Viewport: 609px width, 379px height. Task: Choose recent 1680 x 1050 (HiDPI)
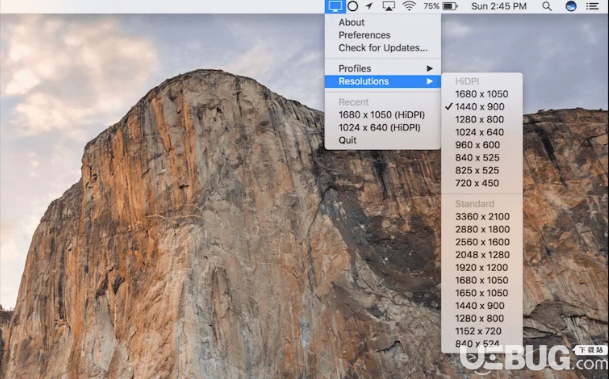tap(383, 115)
